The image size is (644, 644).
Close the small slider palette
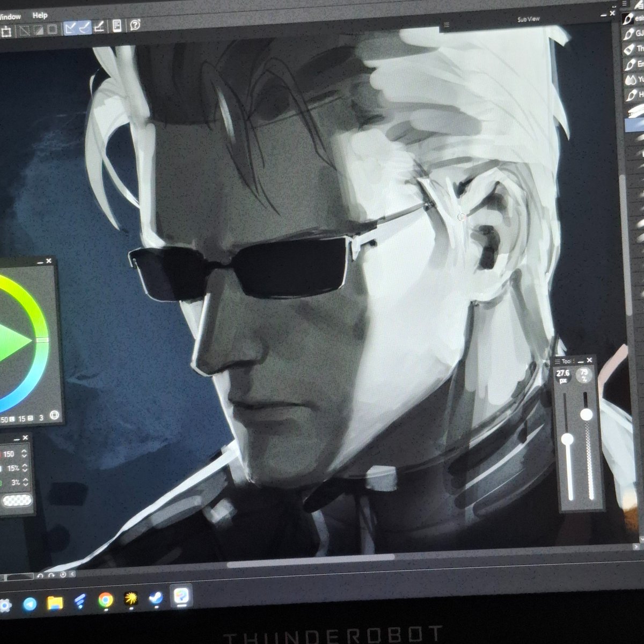[24, 438]
